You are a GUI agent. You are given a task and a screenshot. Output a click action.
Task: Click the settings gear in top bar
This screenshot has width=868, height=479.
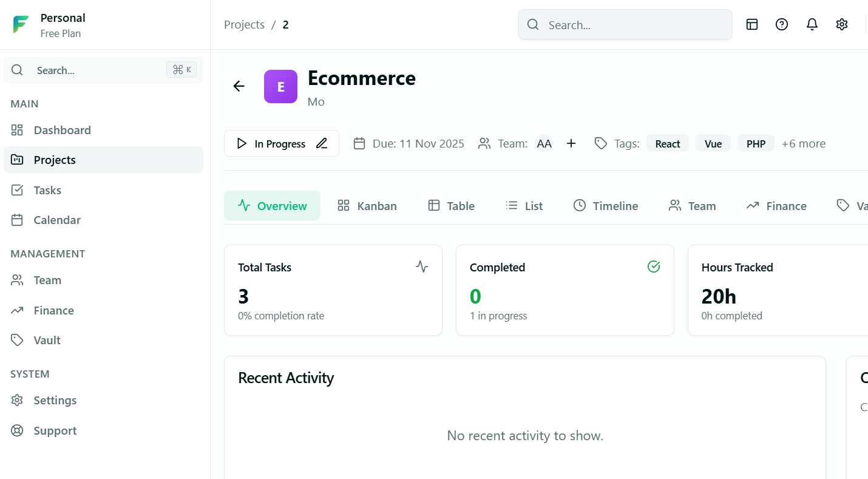[841, 24]
